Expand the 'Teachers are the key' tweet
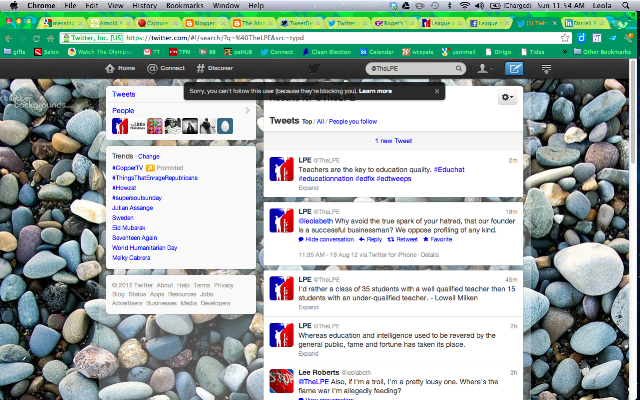Screen dimensions: 640x400 (308, 188)
